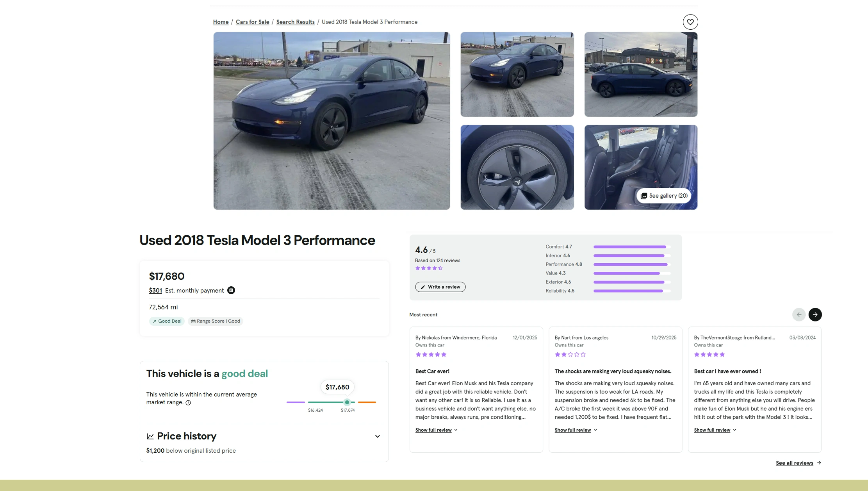Open the payment calculator icon next to $301
This screenshot has height=491, width=868.
231,290
